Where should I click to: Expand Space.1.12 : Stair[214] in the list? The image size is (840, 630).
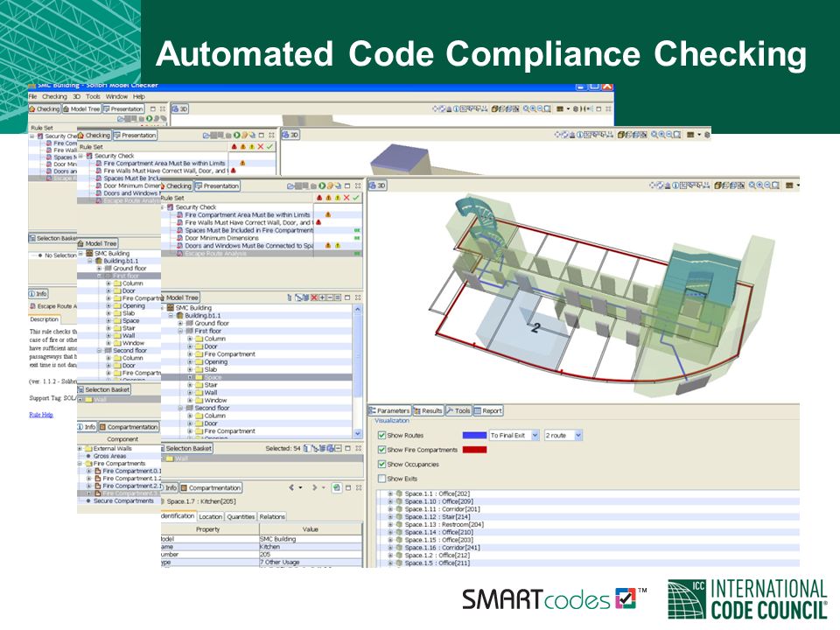point(390,517)
